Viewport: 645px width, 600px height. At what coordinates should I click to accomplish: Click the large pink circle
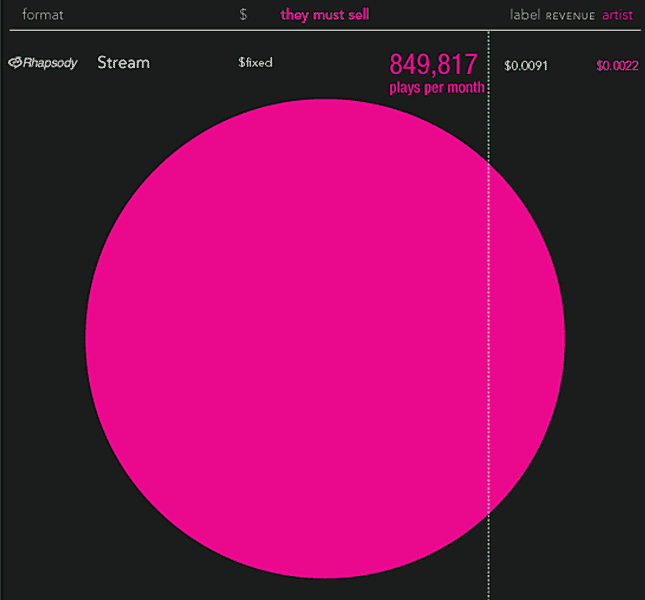pyautogui.click(x=325, y=338)
